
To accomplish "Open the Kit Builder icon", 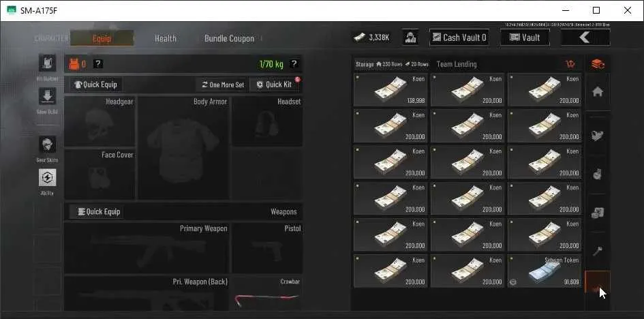I will (47, 63).
